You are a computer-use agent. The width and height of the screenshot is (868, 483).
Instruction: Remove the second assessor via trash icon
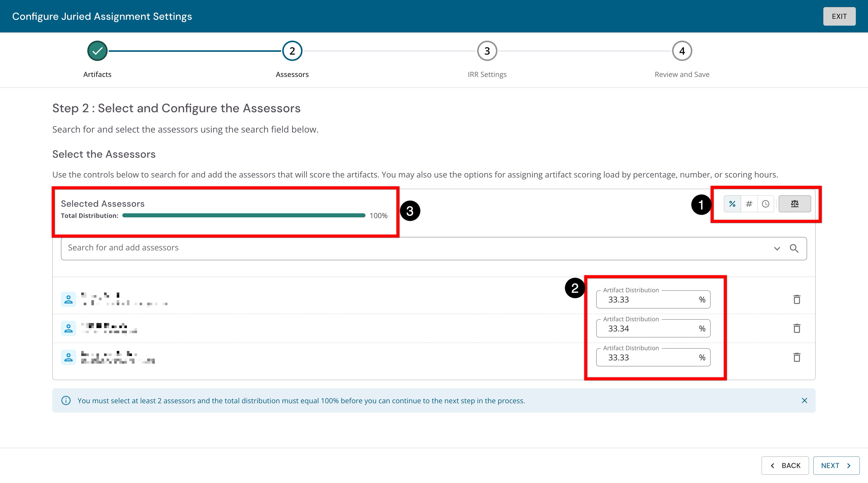pos(797,328)
